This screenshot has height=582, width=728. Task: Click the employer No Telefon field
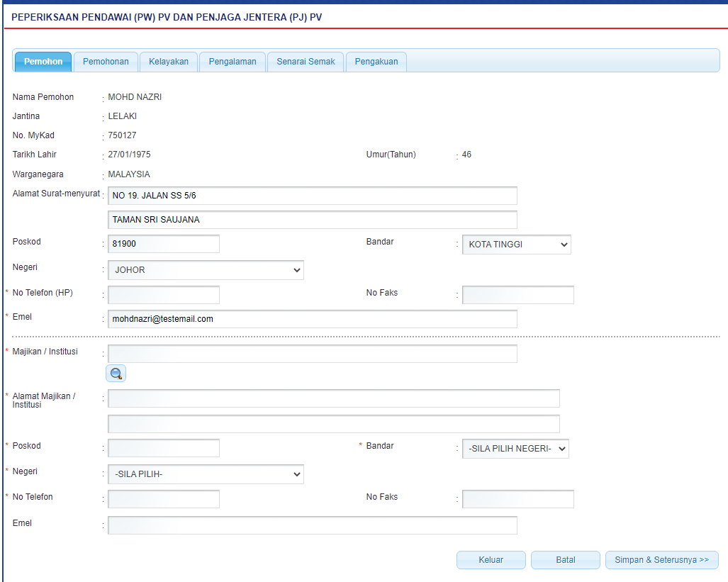pyautogui.click(x=164, y=499)
